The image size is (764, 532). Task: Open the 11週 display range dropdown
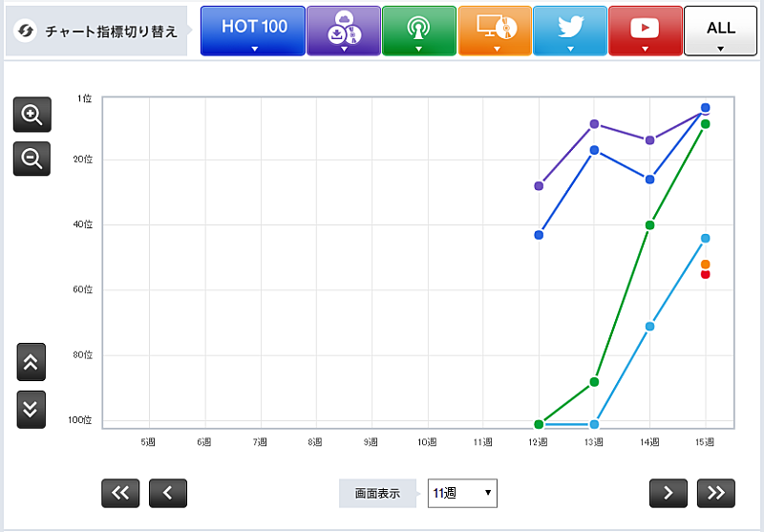[x=462, y=493]
